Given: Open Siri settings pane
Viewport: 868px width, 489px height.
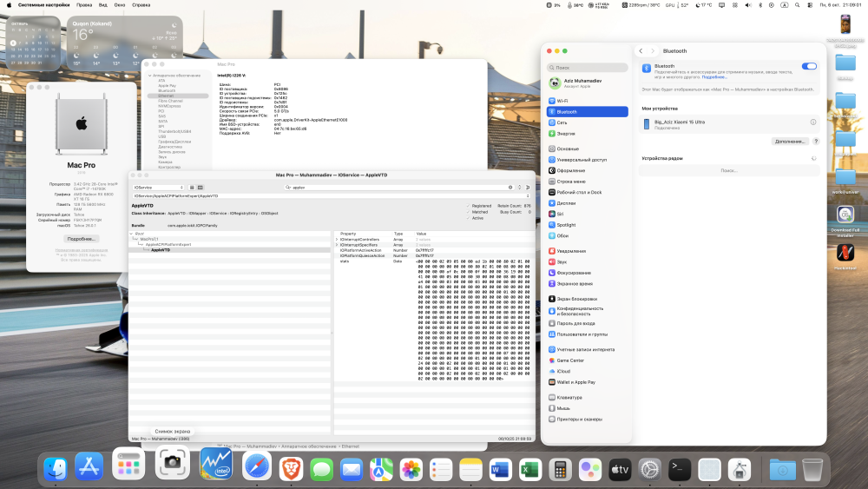Looking at the screenshot, I should click(588, 214).
